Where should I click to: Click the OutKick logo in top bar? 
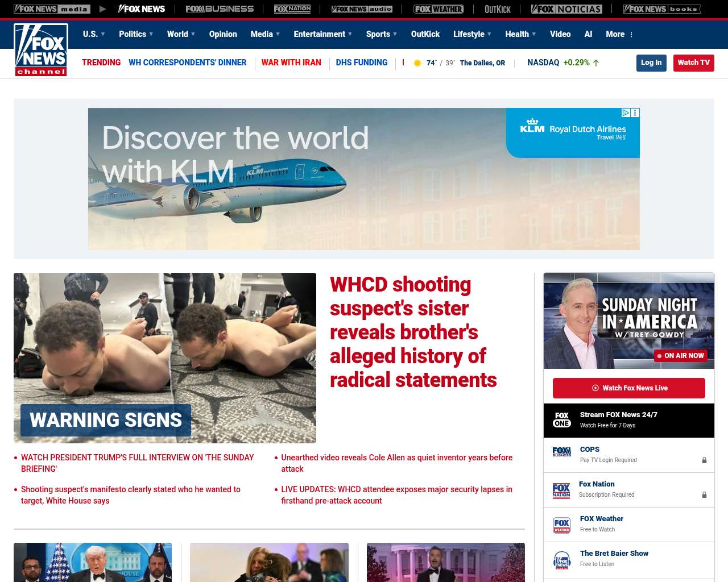[x=498, y=9]
